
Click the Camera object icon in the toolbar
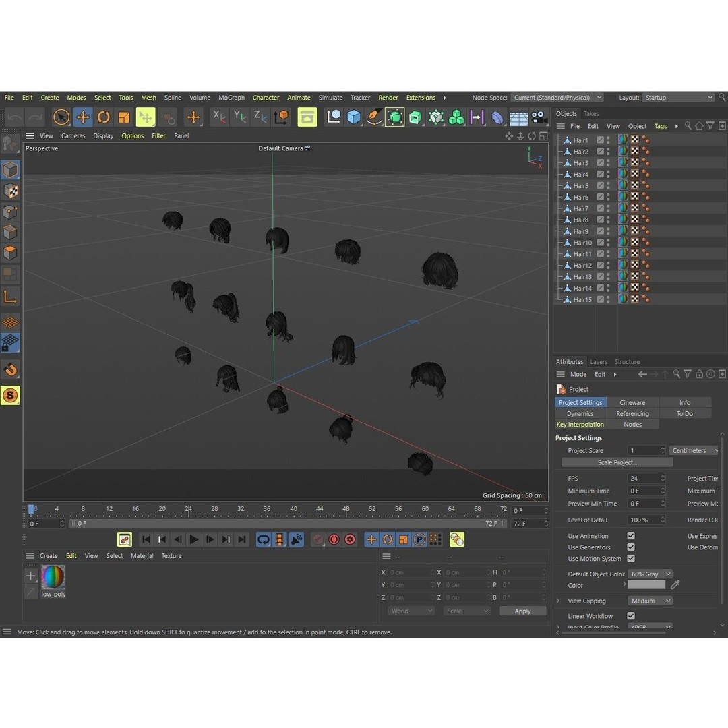point(539,117)
